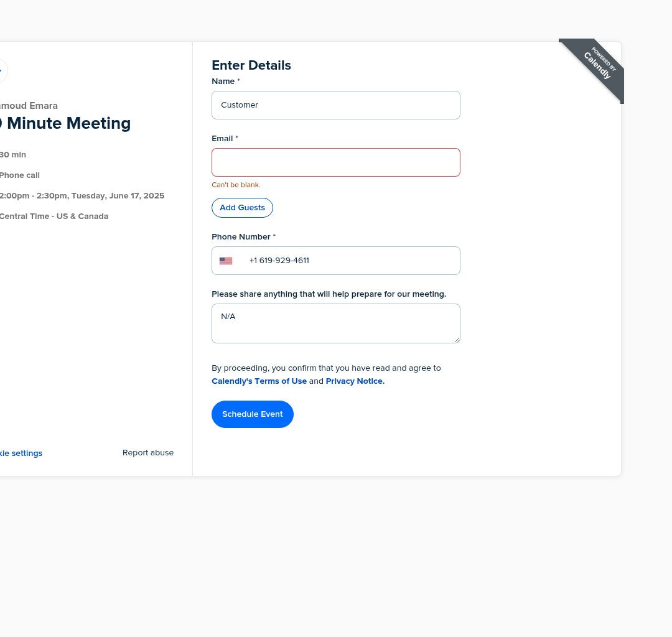The width and height of the screenshot is (672, 637).
Task: Select the Enter Details heading
Action: pyautogui.click(x=251, y=65)
